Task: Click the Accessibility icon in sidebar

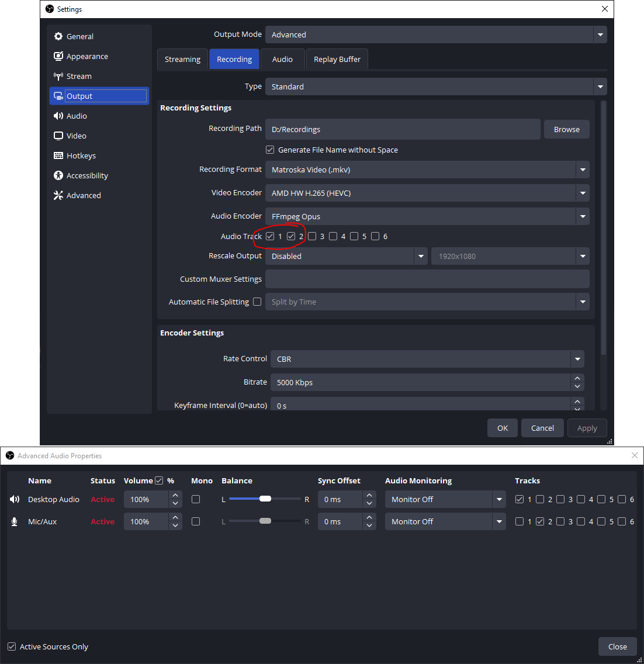Action: tap(58, 176)
